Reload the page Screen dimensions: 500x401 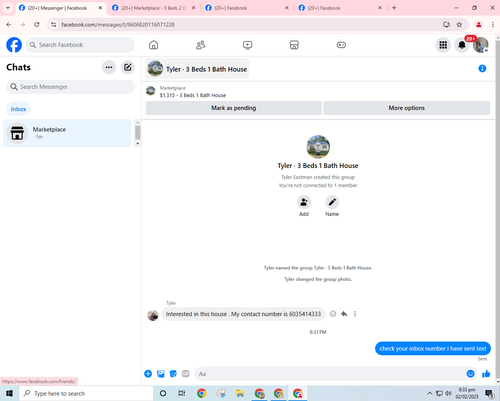coord(37,25)
